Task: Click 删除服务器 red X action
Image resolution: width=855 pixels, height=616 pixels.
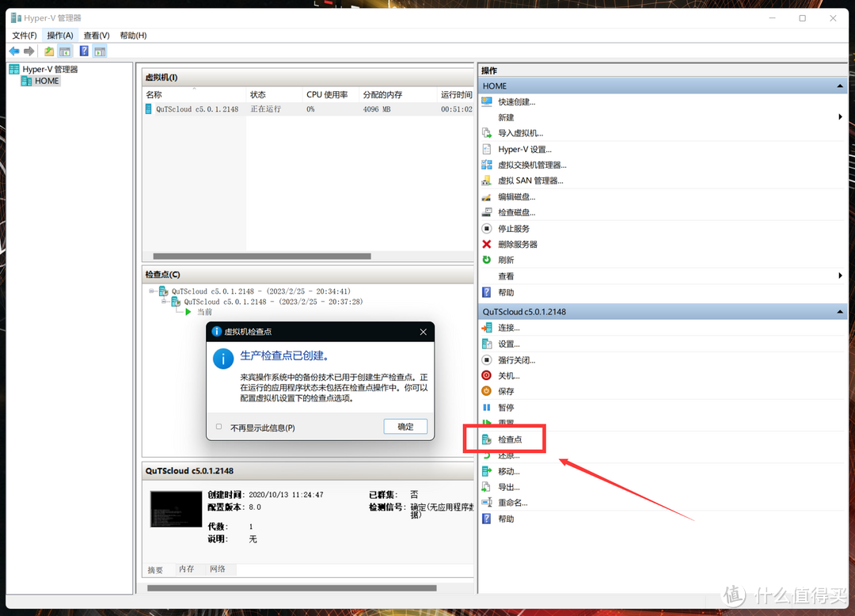Action: pos(517,244)
